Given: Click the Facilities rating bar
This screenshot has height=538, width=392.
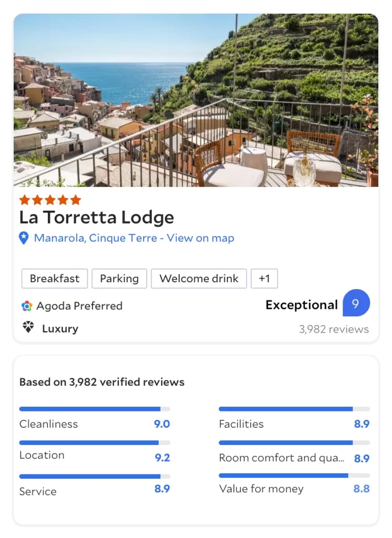Looking at the screenshot, I should click(294, 409).
